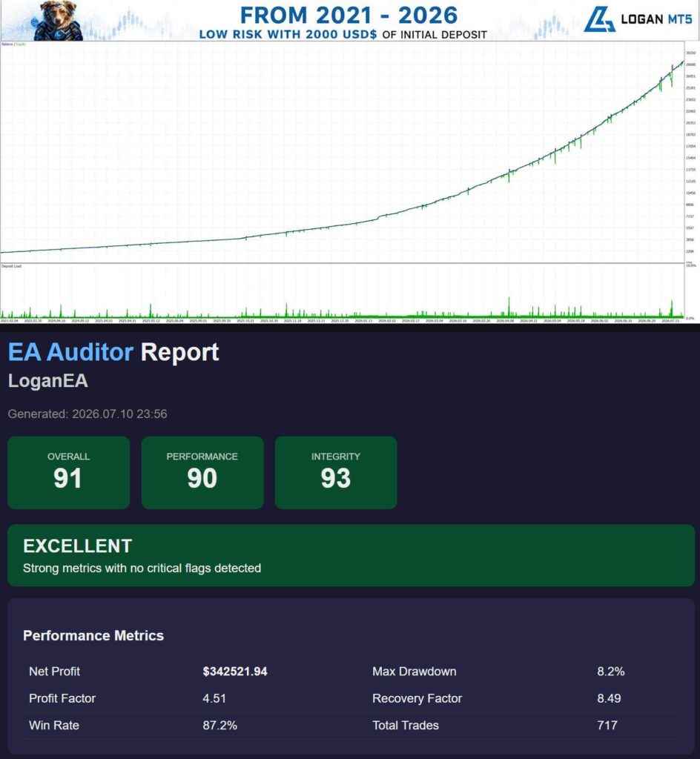Viewport: 700px width, 759px height.
Task: Click the 'Total Trades' label
Action: 406,725
